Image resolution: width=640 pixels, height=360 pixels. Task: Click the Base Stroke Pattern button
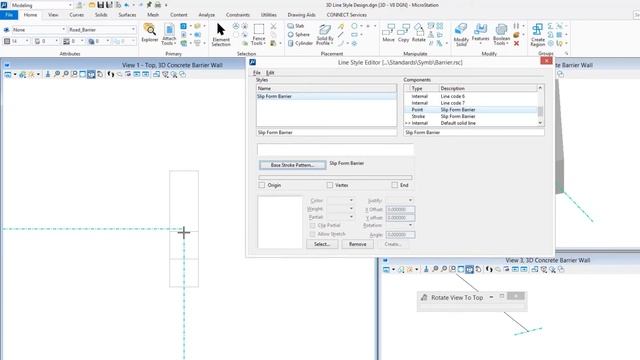[x=293, y=165]
